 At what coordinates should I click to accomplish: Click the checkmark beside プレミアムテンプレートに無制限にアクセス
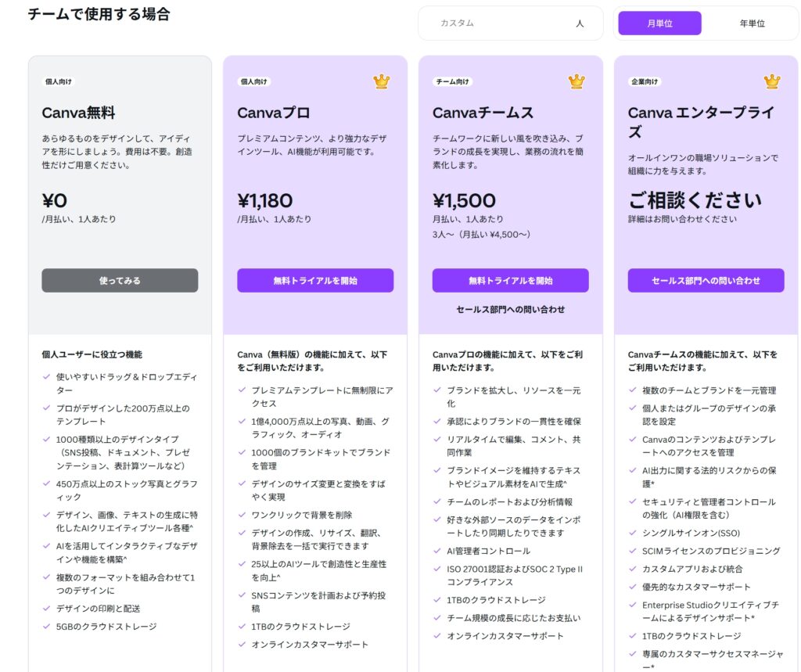[x=242, y=390]
